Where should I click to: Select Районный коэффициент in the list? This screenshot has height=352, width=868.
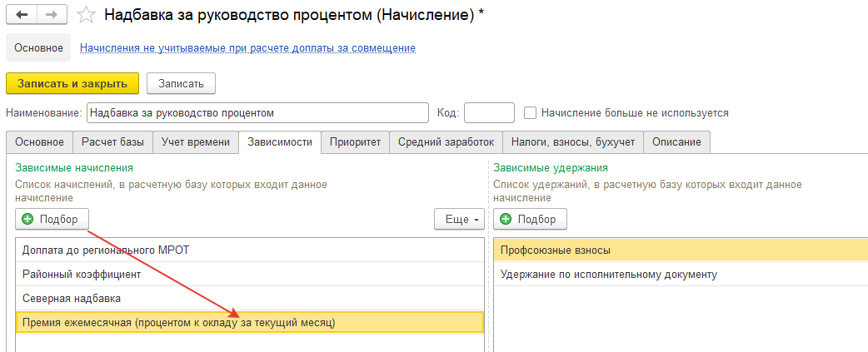tap(250, 274)
